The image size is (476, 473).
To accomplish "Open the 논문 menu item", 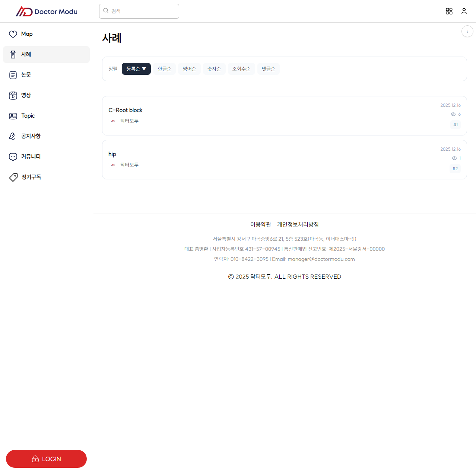I will tap(26, 75).
